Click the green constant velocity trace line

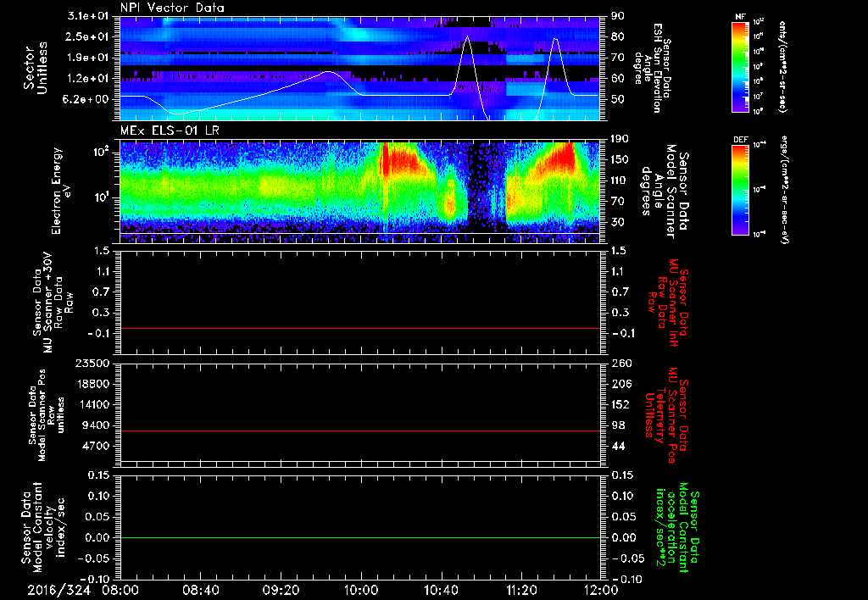[360, 537]
